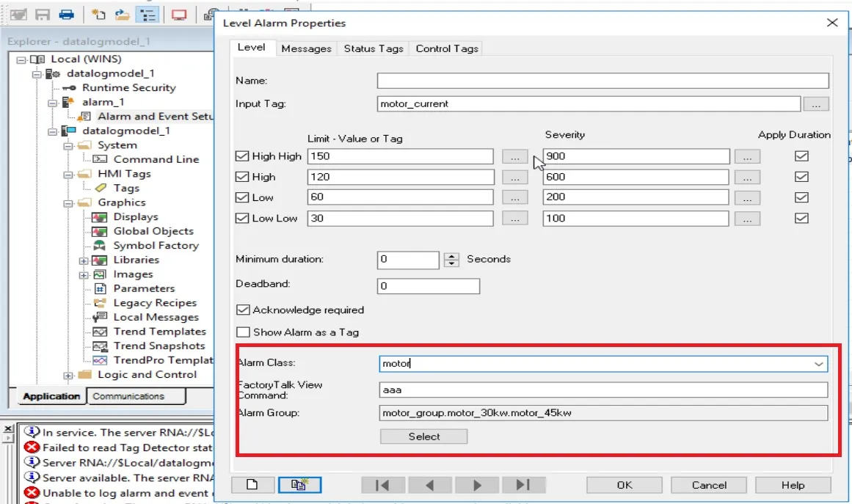The image size is (852, 504).
Task: Expand the Images tree node
Action: [x=84, y=275]
